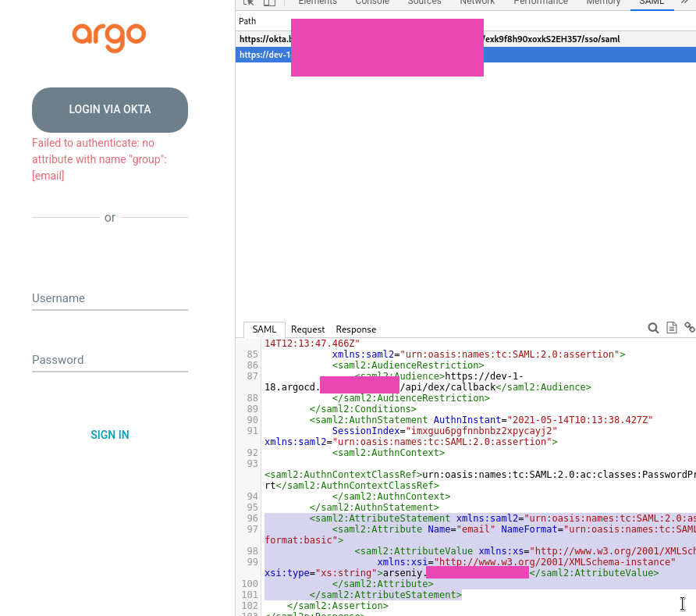This screenshot has width=696, height=616.
Task: Click the magnifier search icon in SAML panel
Action: 653,328
